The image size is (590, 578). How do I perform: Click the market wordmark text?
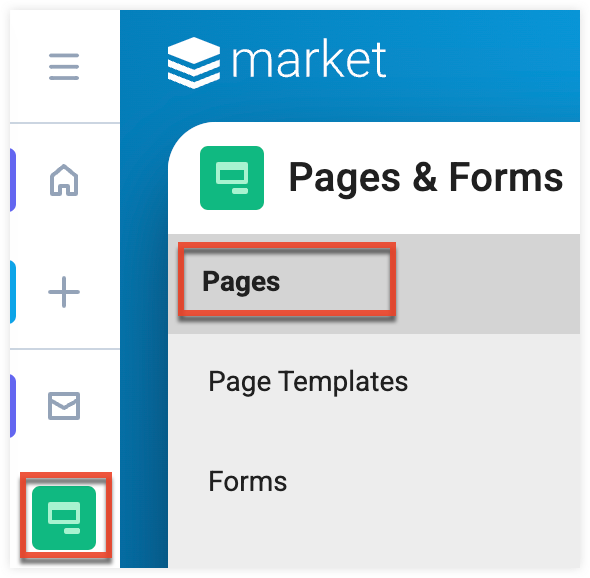tap(309, 59)
